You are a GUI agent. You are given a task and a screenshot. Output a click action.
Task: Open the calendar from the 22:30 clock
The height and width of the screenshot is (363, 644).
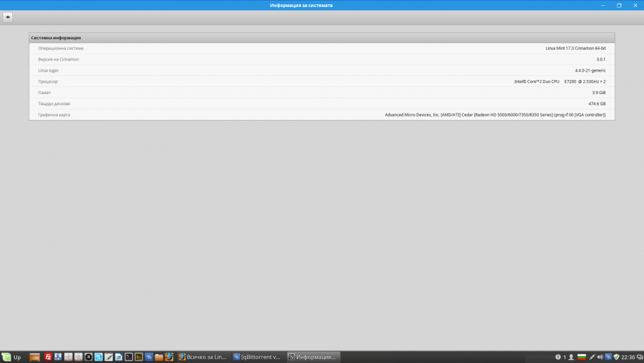pyautogui.click(x=628, y=357)
